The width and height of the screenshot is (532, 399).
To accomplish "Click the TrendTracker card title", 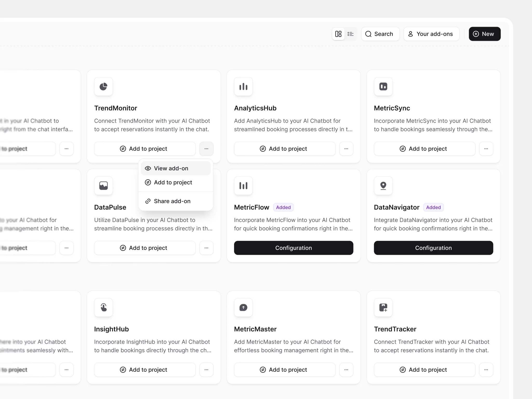I will [x=395, y=329].
